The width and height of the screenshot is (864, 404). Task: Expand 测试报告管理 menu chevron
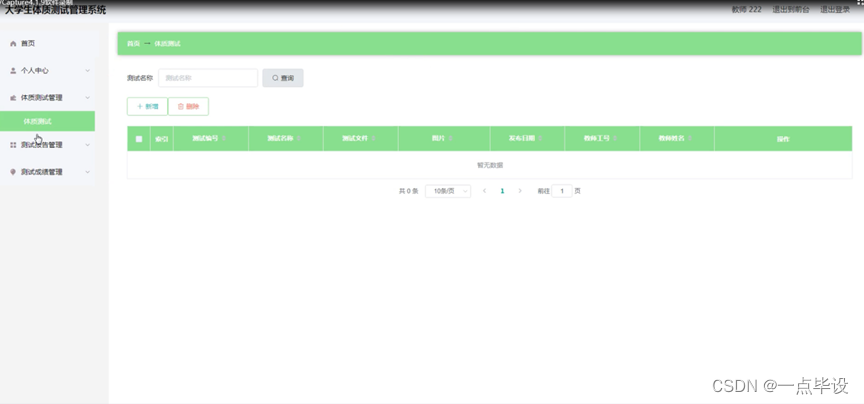point(88,145)
